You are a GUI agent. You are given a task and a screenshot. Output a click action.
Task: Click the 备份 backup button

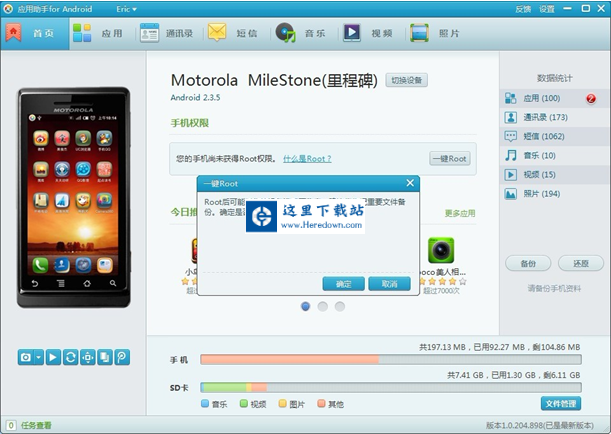(x=528, y=263)
